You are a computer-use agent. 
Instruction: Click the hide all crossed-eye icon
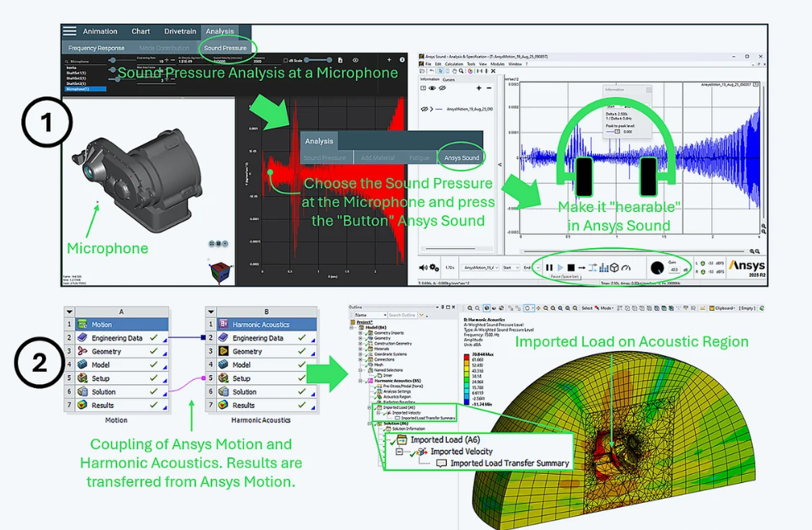point(442,88)
